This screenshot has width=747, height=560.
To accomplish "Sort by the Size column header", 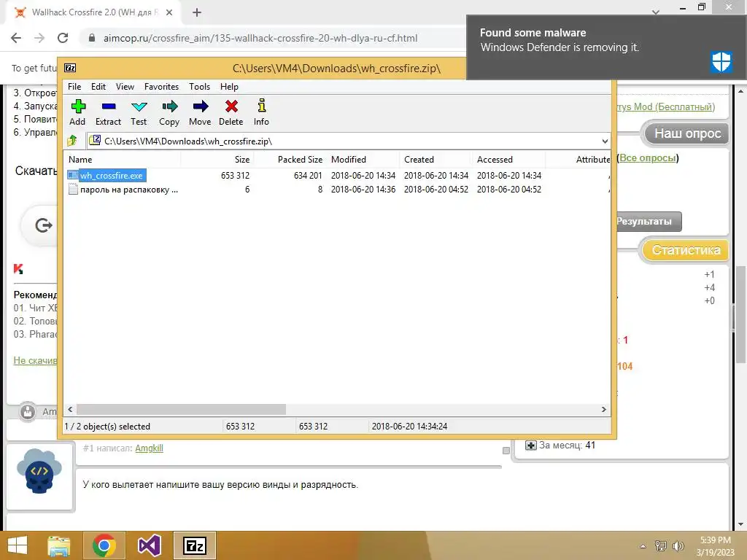I will click(x=217, y=160).
